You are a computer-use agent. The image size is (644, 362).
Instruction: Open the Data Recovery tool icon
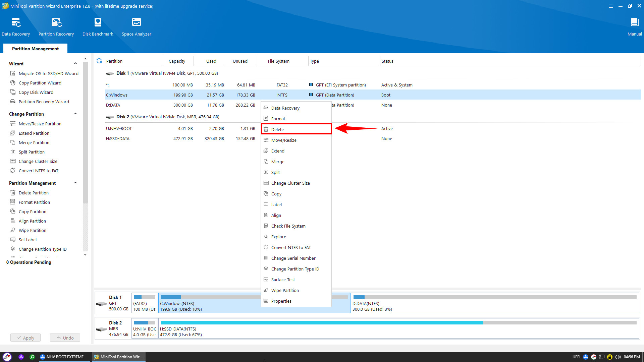(16, 22)
